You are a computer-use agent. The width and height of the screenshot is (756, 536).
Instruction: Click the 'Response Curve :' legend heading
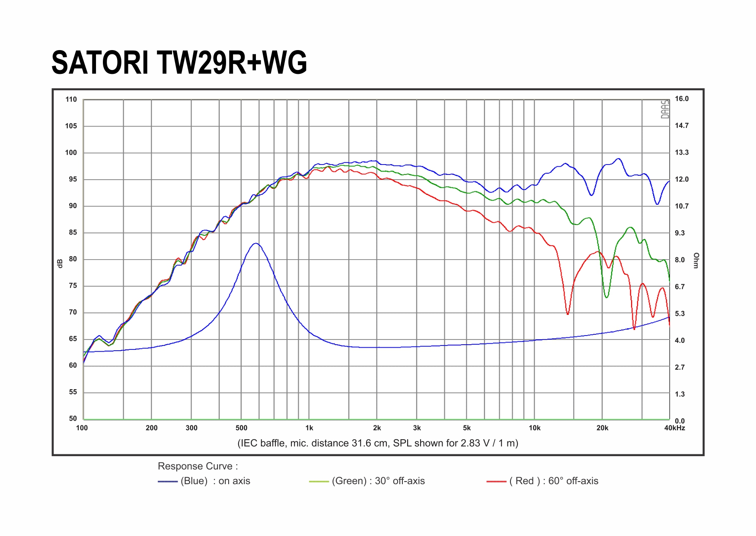(x=198, y=466)
